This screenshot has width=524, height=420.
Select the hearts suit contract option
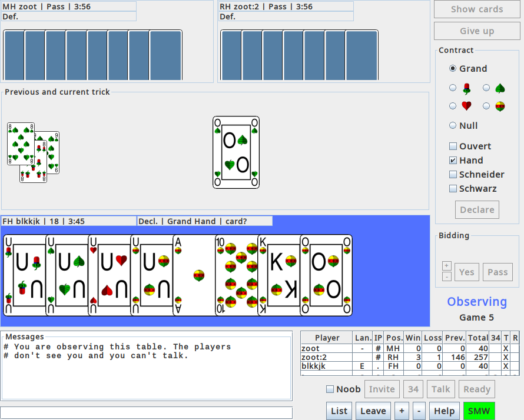[x=453, y=106]
